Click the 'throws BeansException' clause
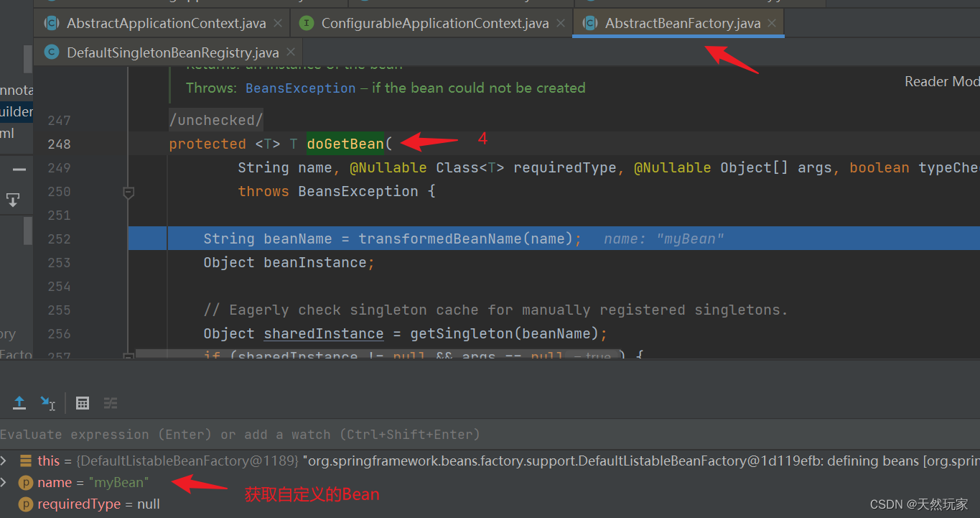Viewport: 980px width, 518px height. coord(328,192)
